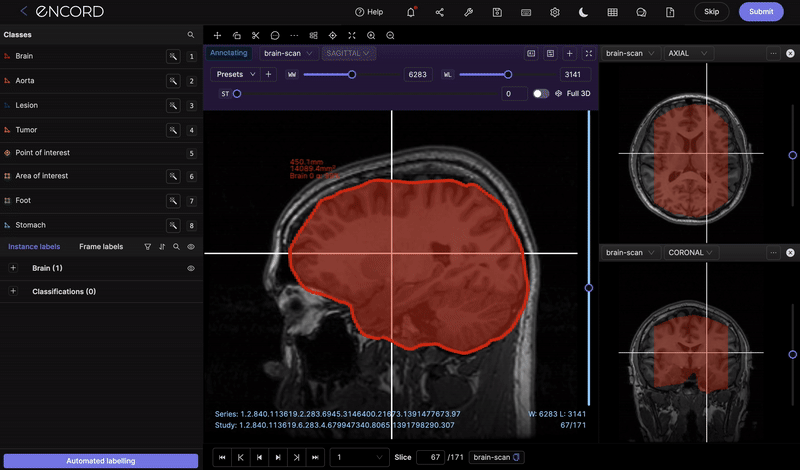Open the SAGITTAL view dropdown
The height and width of the screenshot is (470, 800).
(x=348, y=54)
